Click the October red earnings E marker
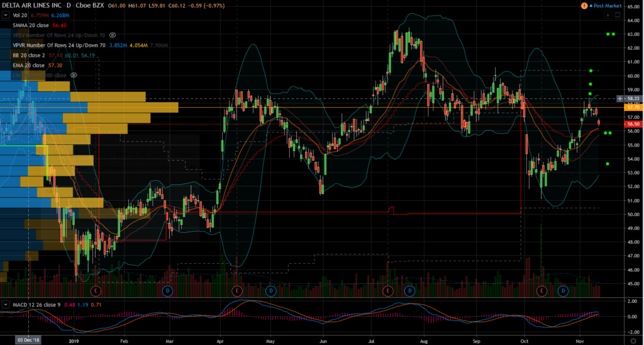The height and width of the screenshot is (345, 644). point(542,290)
